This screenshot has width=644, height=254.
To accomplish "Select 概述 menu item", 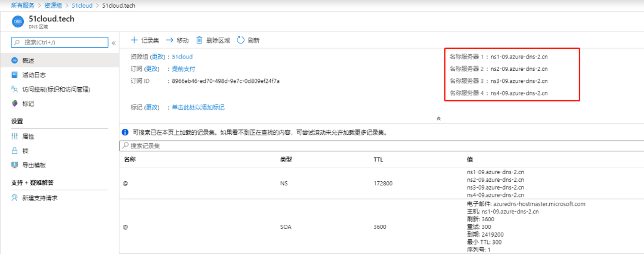I will point(60,60).
